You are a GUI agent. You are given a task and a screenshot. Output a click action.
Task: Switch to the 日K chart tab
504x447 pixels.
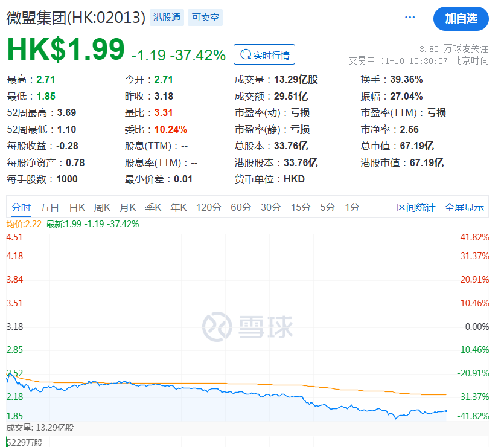click(77, 207)
